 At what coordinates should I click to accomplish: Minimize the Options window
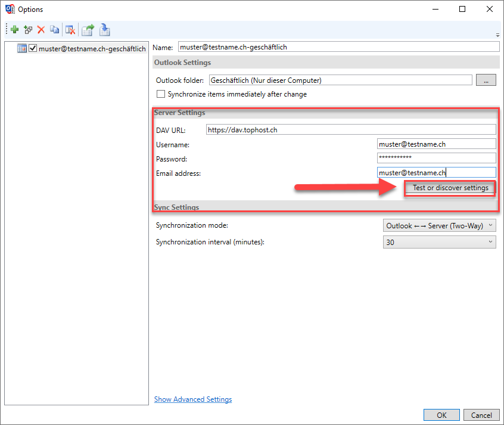point(435,9)
